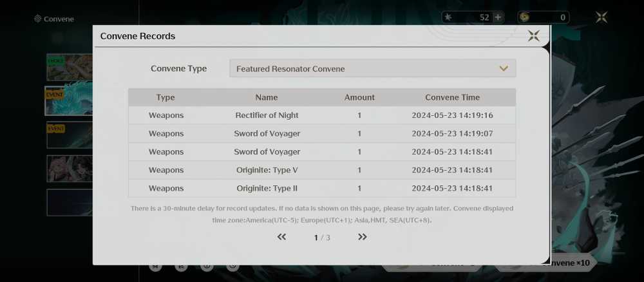Add more Astrite with plus icon
The width and height of the screenshot is (644, 282).
tap(498, 17)
